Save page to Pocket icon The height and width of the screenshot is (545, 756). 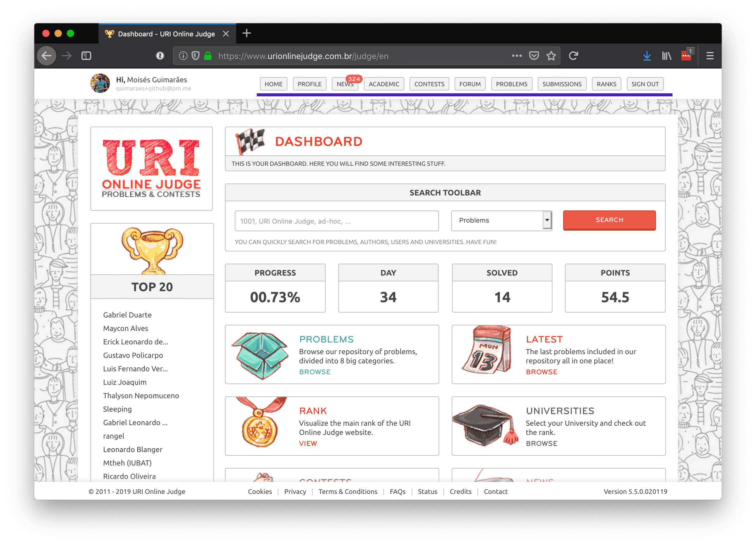[x=534, y=56]
